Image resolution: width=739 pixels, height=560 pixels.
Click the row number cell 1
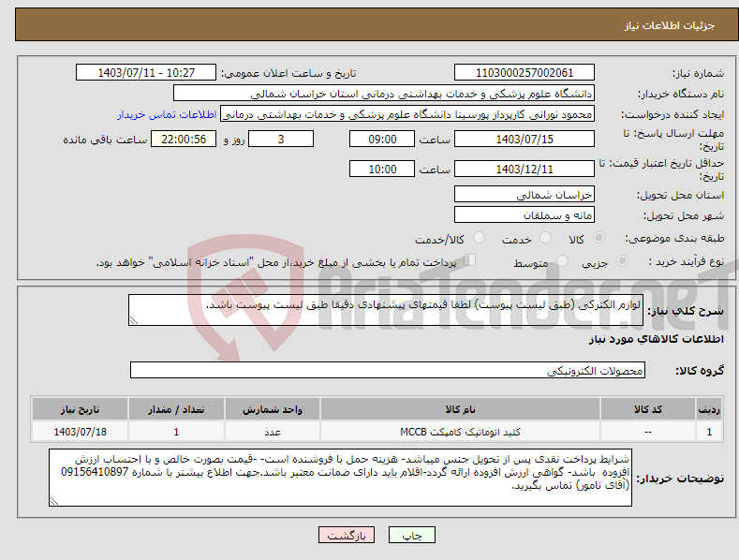(709, 432)
